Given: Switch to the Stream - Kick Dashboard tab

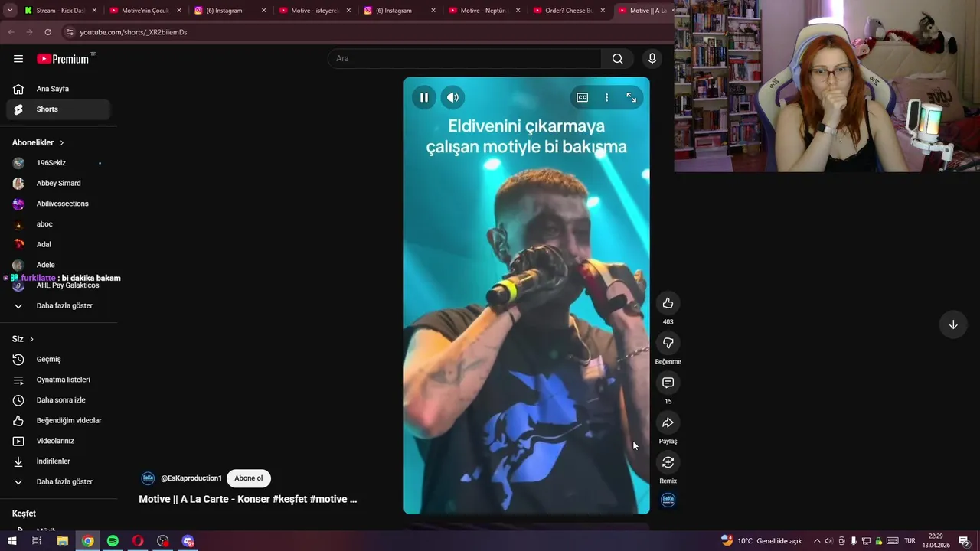Looking at the screenshot, I should [61, 11].
